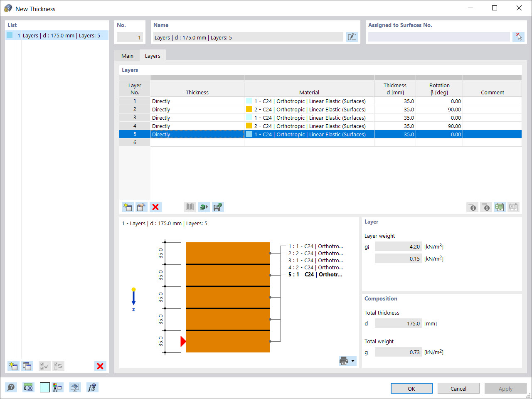Click the copy layer row icon

click(x=141, y=207)
